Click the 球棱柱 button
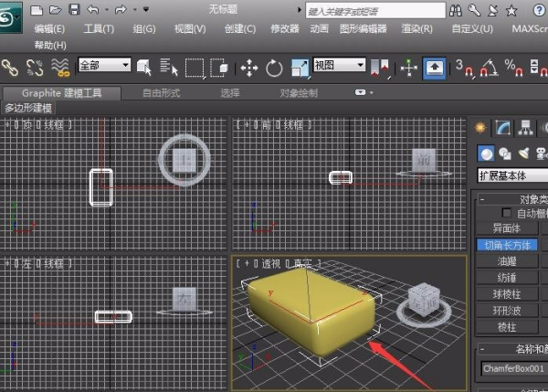548x392 pixels. click(x=507, y=294)
